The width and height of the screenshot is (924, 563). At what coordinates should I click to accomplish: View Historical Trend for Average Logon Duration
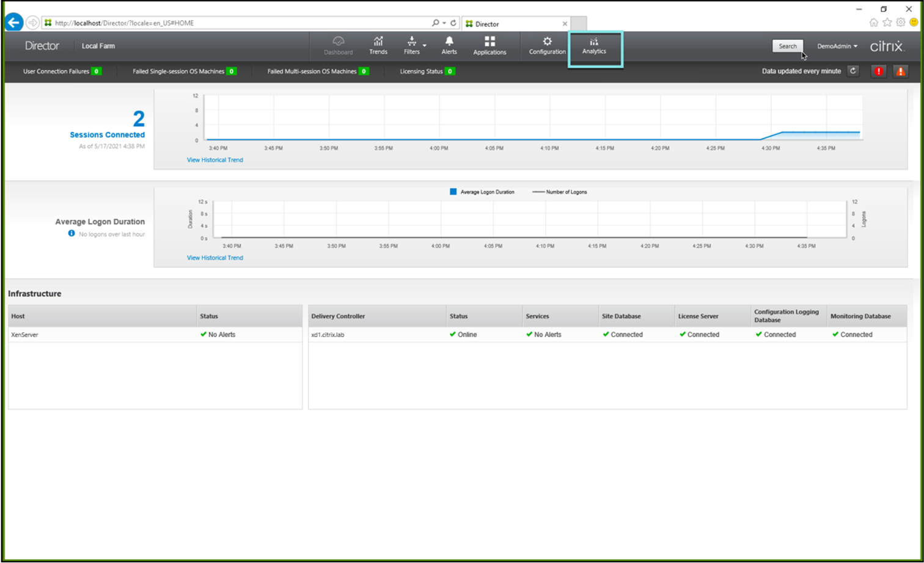pyautogui.click(x=215, y=258)
